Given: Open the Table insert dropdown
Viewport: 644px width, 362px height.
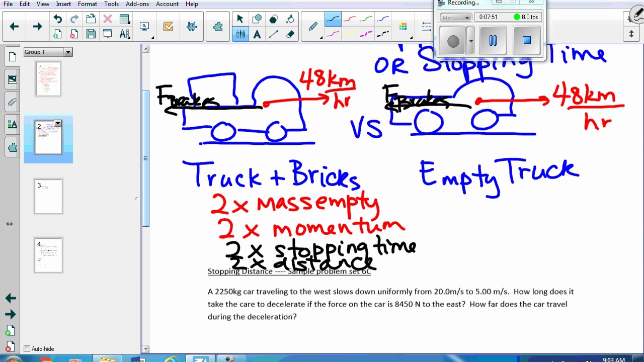Looking at the screenshot, I should click(x=125, y=19).
